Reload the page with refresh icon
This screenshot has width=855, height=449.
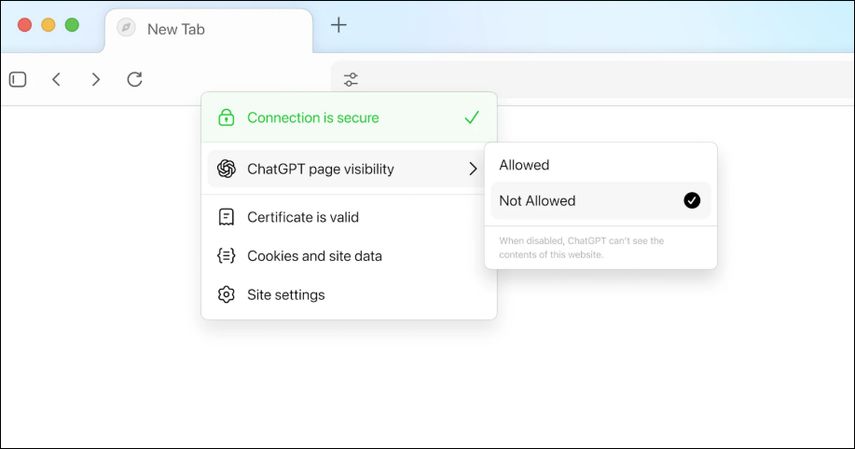[x=135, y=80]
